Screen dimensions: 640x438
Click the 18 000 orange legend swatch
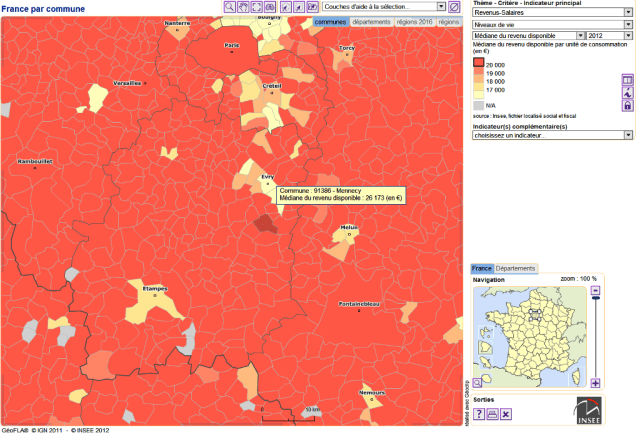pos(479,79)
